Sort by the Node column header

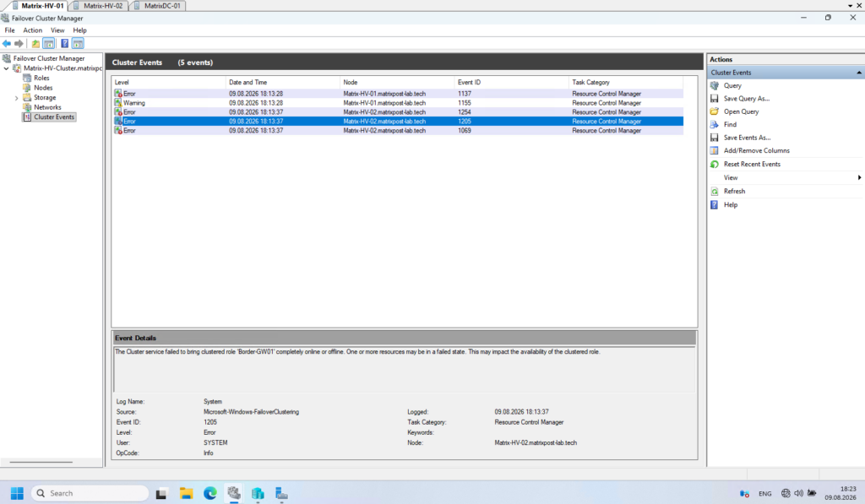point(397,82)
